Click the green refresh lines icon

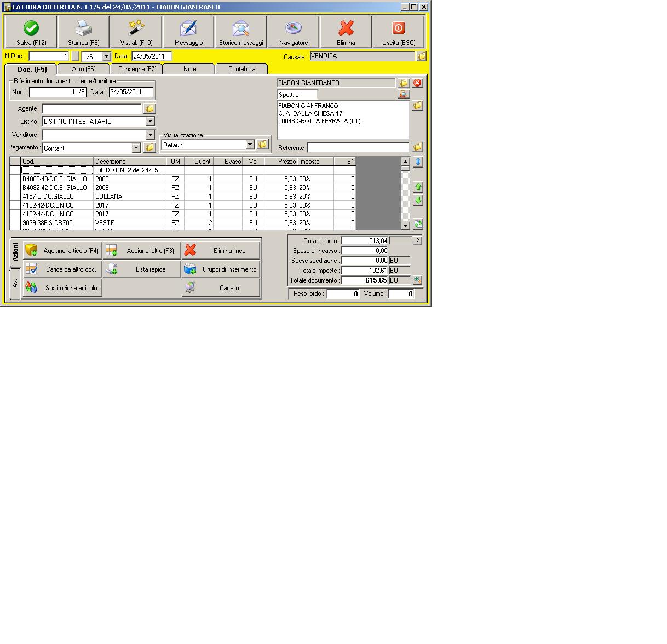click(x=418, y=223)
